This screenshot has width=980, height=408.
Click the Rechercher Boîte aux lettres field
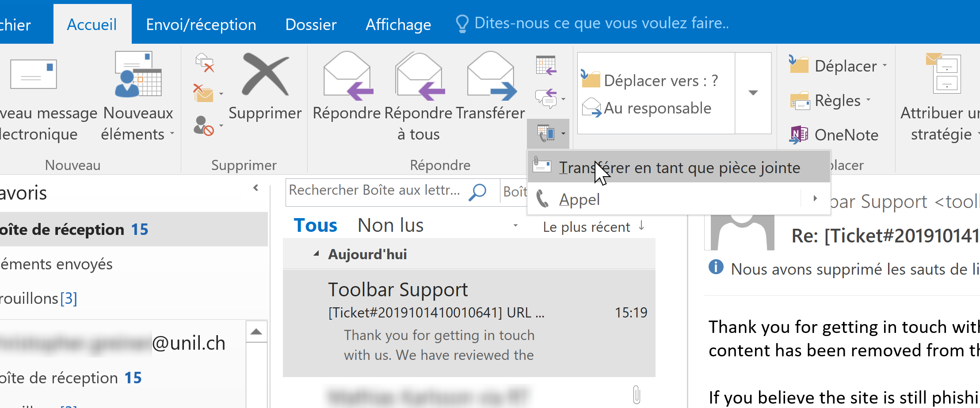(374, 190)
